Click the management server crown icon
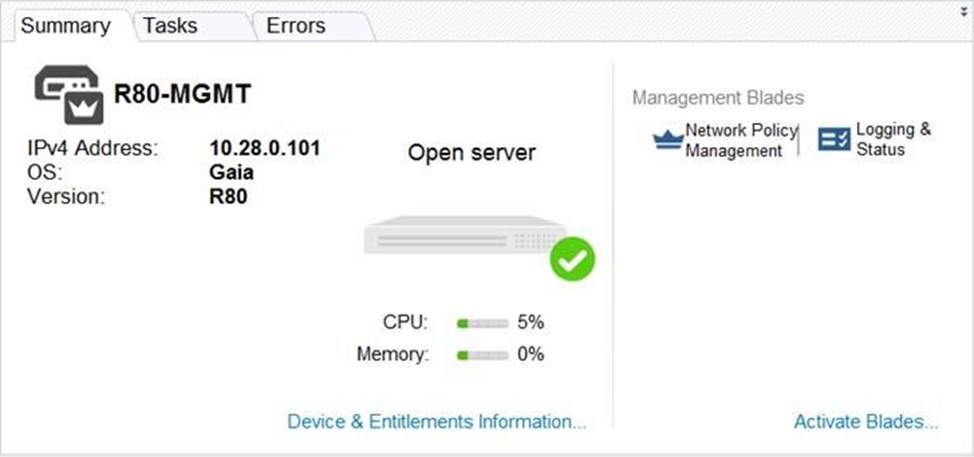Image resolution: width=974 pixels, height=457 pixels. [x=70, y=94]
